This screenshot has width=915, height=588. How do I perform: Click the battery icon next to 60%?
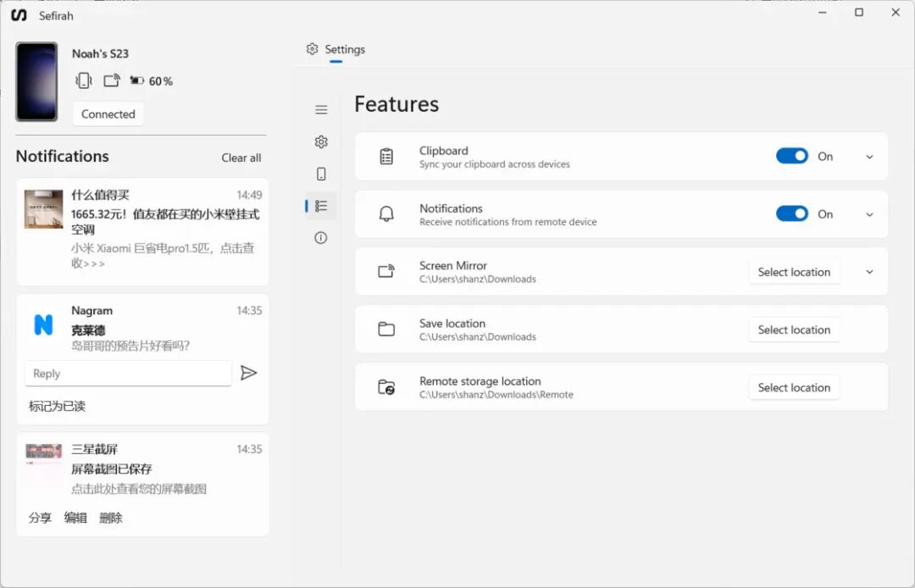coord(136,80)
